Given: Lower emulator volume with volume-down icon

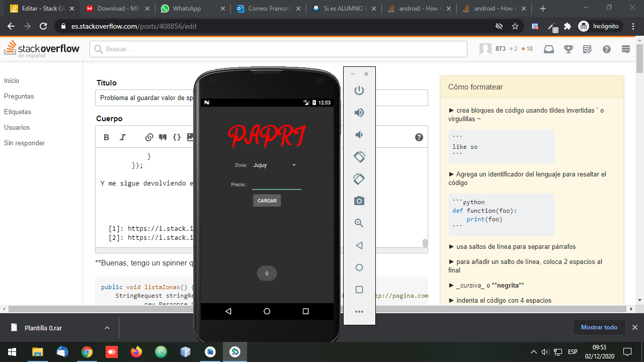Looking at the screenshot, I should coord(359,135).
